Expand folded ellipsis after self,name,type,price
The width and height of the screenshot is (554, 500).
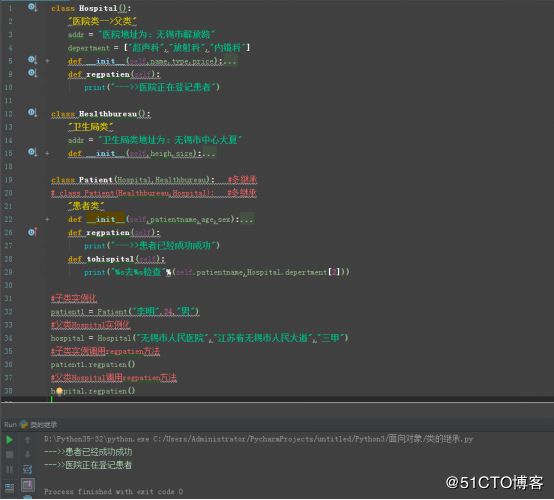point(230,61)
